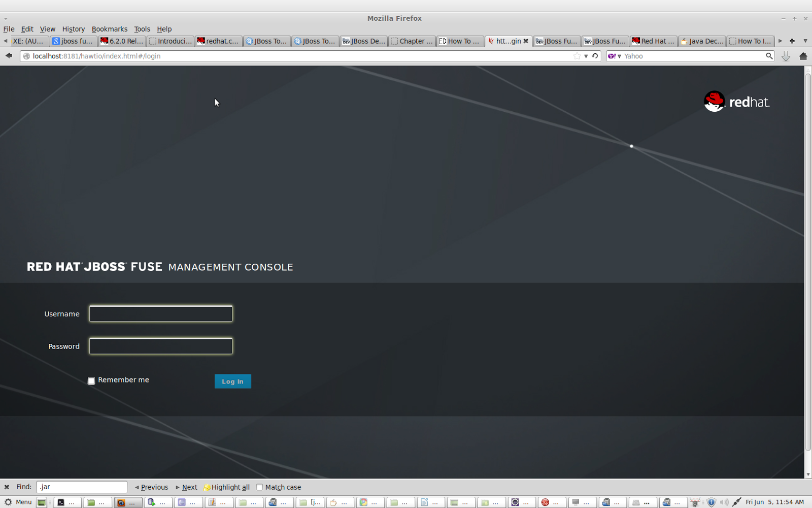Open the Tools menu
The height and width of the screenshot is (508, 812).
pyautogui.click(x=142, y=29)
